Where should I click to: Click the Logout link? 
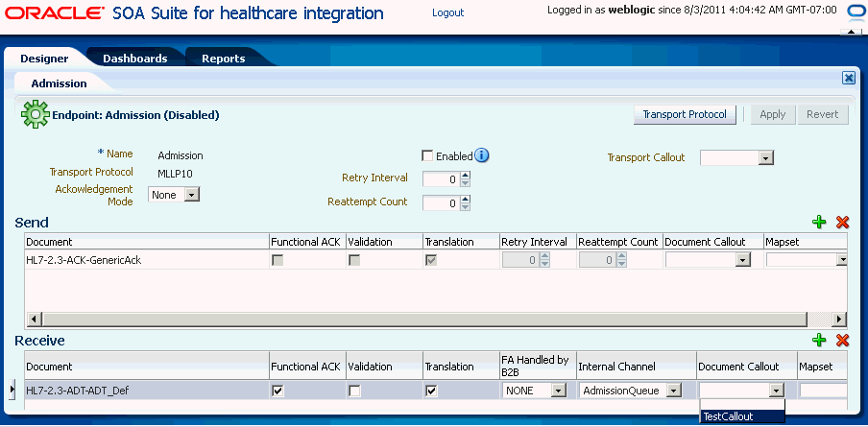[447, 12]
